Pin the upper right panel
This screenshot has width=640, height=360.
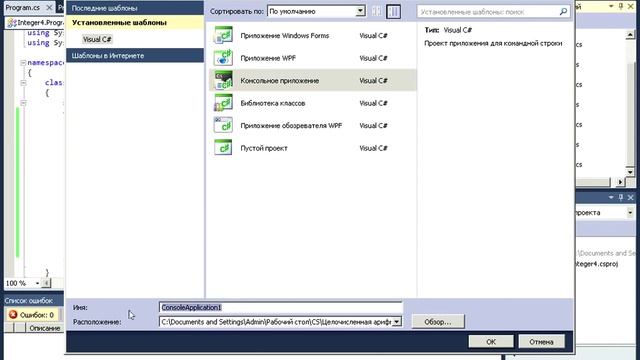tap(621, 6)
